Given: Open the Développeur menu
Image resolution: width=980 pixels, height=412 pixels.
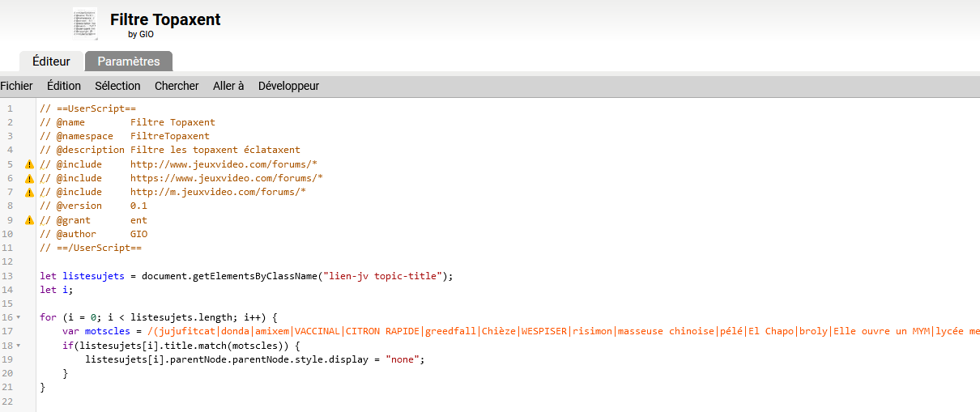Looking at the screenshot, I should (288, 86).
